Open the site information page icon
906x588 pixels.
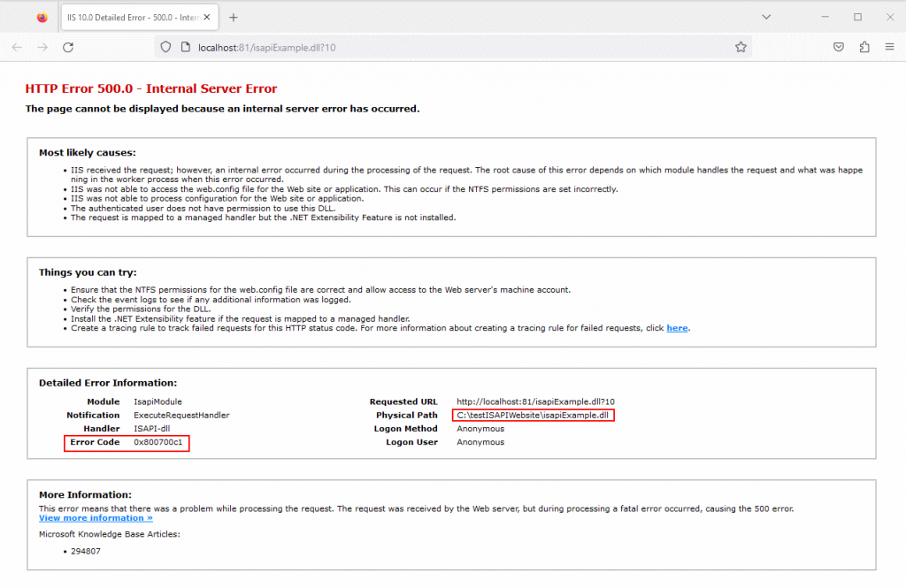[186, 48]
